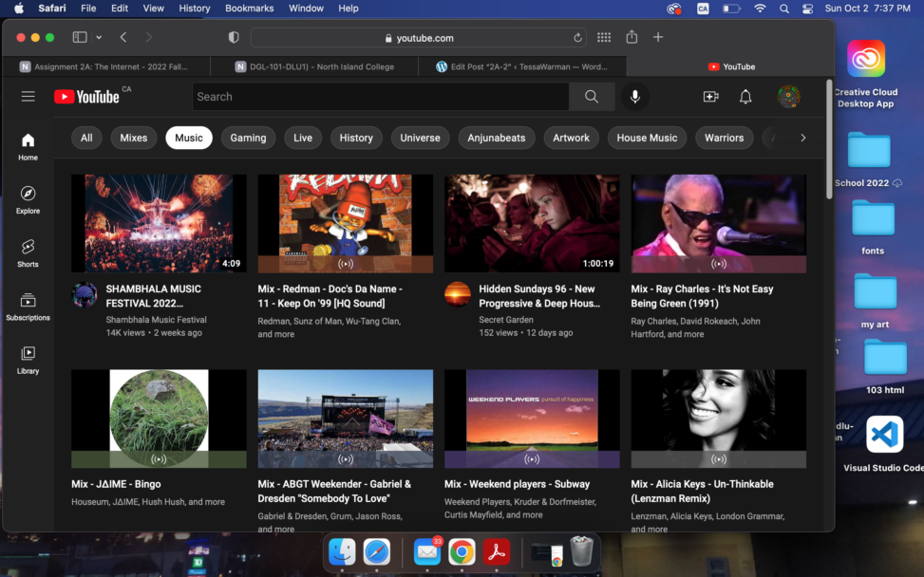Open macOS Control Center
Image resolution: width=924 pixels, height=577 pixels.
807,9
